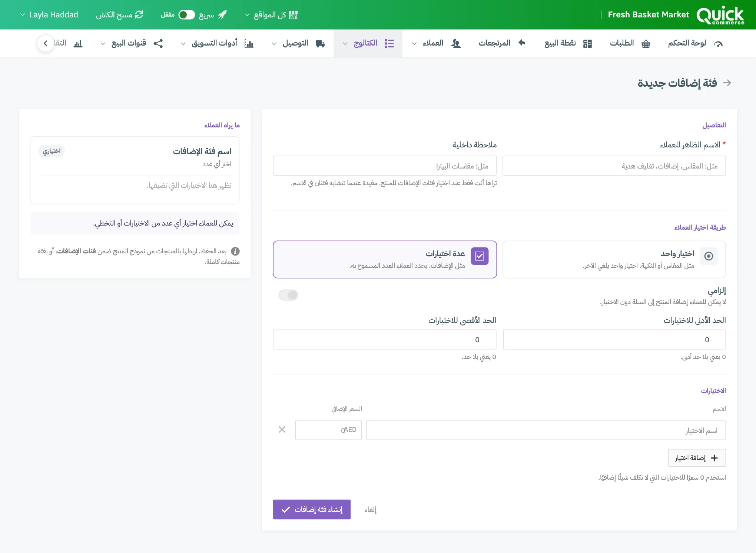Focus the customer-facing name field
The height and width of the screenshot is (553, 756).
[614, 166]
